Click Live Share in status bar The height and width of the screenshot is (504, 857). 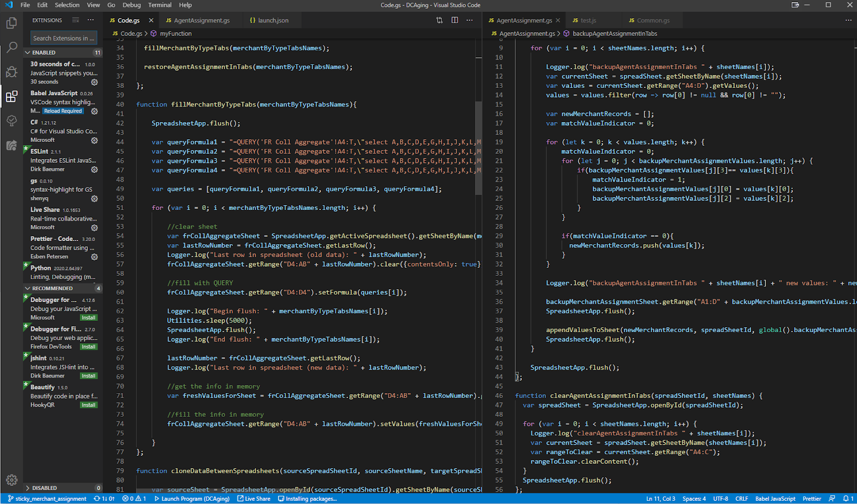tap(254, 499)
